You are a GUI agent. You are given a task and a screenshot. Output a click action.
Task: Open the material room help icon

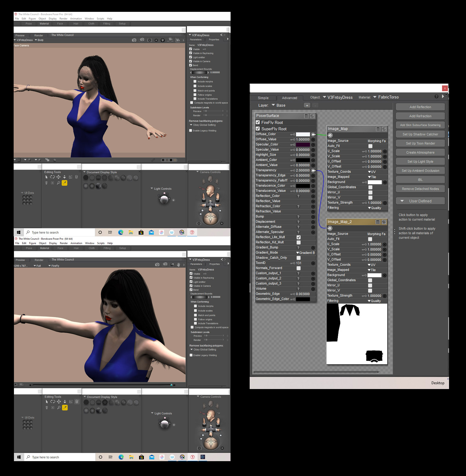click(x=436, y=97)
